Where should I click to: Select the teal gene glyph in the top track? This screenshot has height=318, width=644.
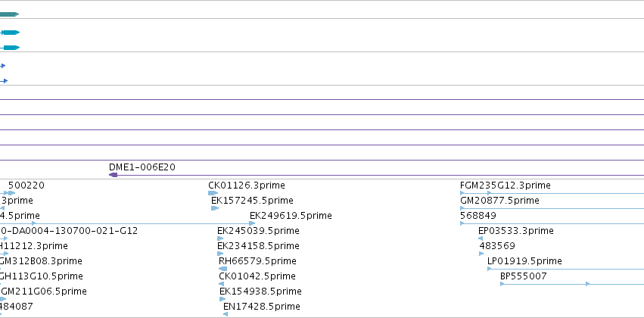click(9, 14)
